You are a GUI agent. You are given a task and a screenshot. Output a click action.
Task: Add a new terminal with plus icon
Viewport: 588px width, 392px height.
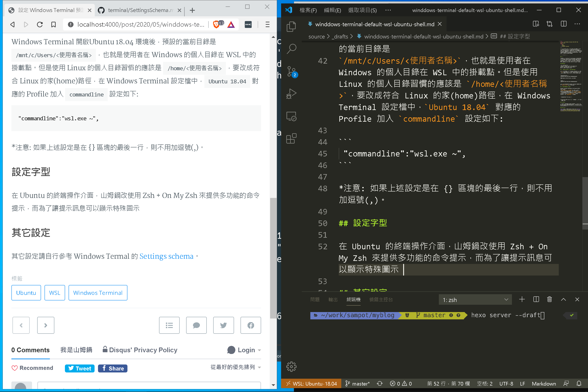[522, 299]
